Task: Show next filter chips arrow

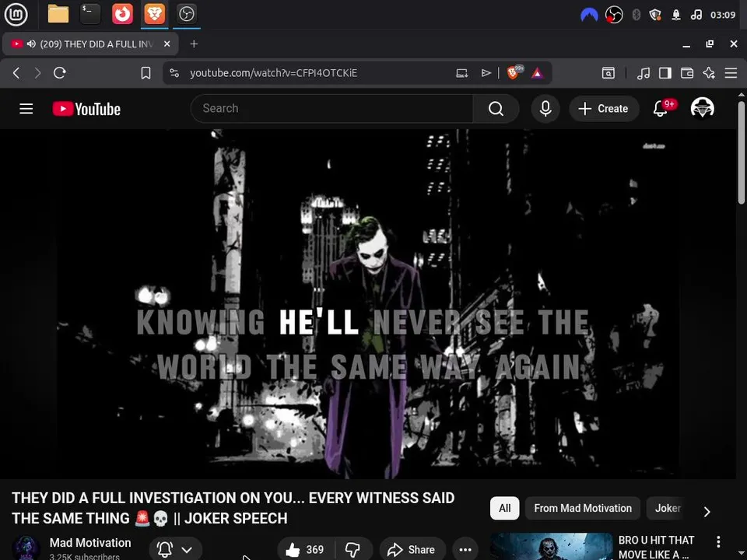Action: point(707,512)
